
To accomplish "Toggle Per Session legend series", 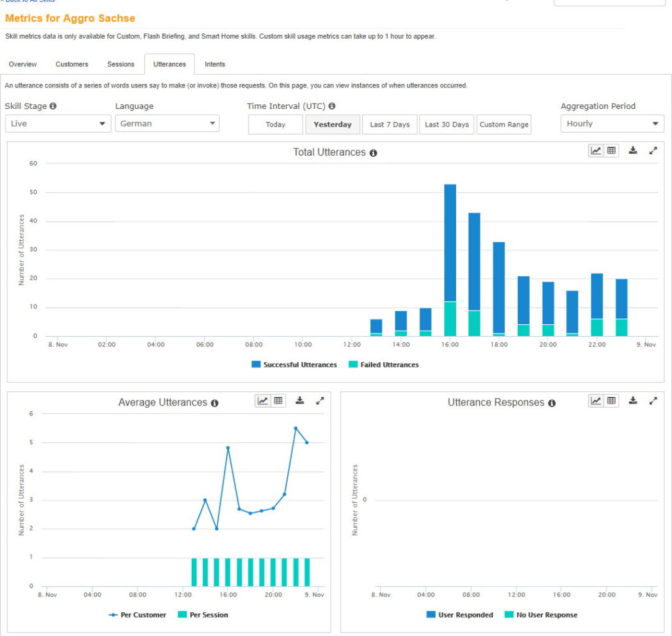I will [203, 615].
